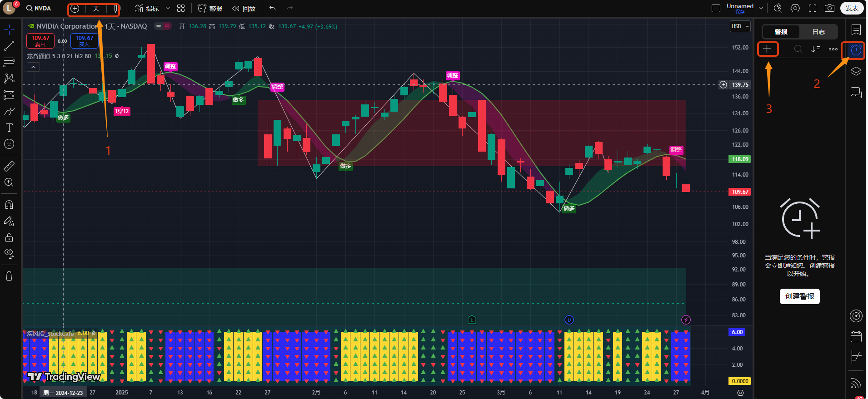
Task: Open the day interval selector
Action: click(96, 9)
